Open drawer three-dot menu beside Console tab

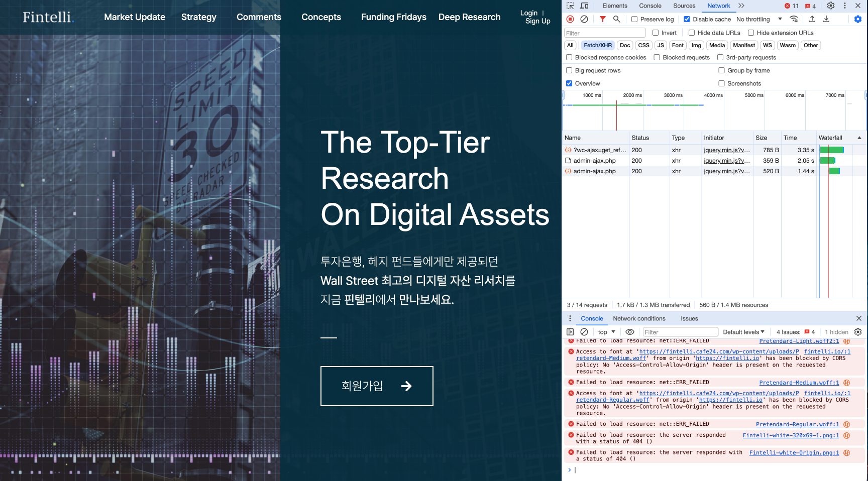[570, 318]
